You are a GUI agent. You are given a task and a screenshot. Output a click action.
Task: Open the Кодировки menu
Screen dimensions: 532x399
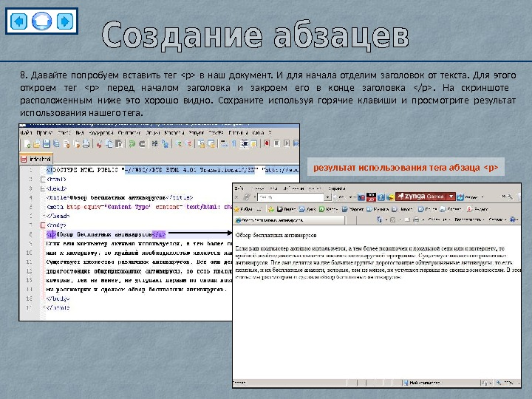[101, 133]
